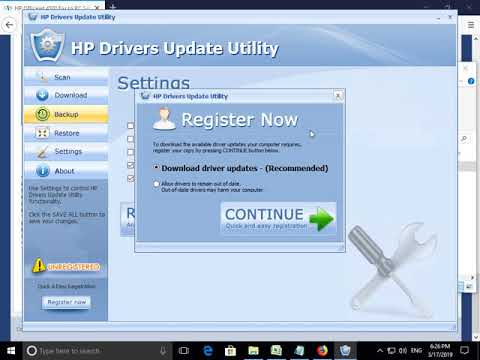Click the CONTINUE registration button
480x360 pixels.
279,218
